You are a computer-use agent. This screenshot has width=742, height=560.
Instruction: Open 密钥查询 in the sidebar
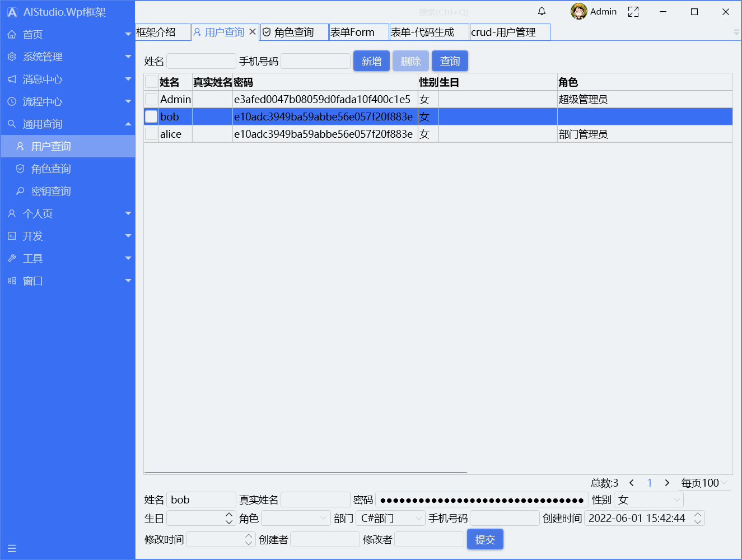[x=68, y=191]
